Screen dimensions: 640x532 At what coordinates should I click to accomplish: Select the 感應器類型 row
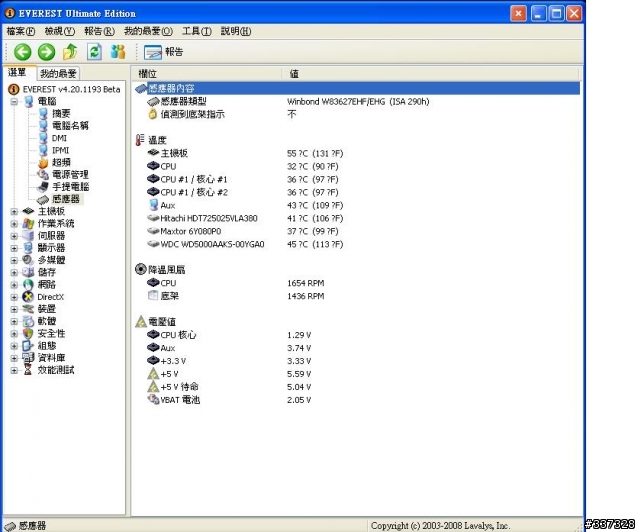coord(358,101)
